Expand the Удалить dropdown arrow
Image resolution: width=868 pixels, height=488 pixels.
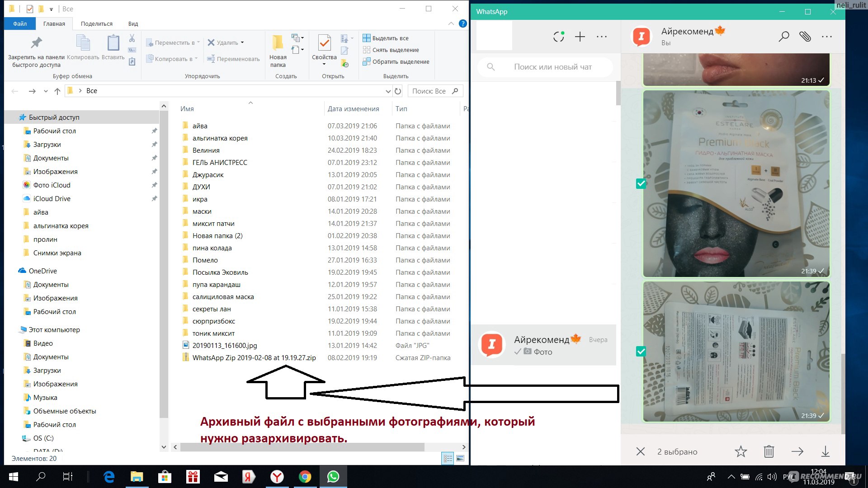[x=242, y=42]
